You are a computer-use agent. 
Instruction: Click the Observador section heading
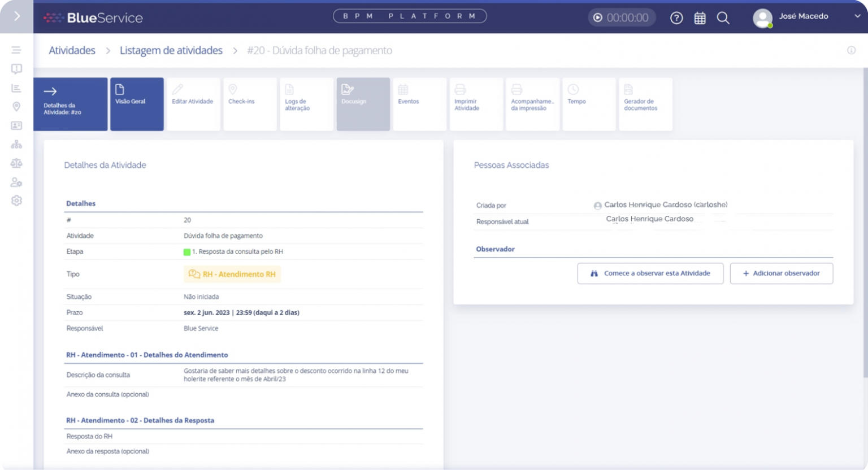(x=496, y=249)
